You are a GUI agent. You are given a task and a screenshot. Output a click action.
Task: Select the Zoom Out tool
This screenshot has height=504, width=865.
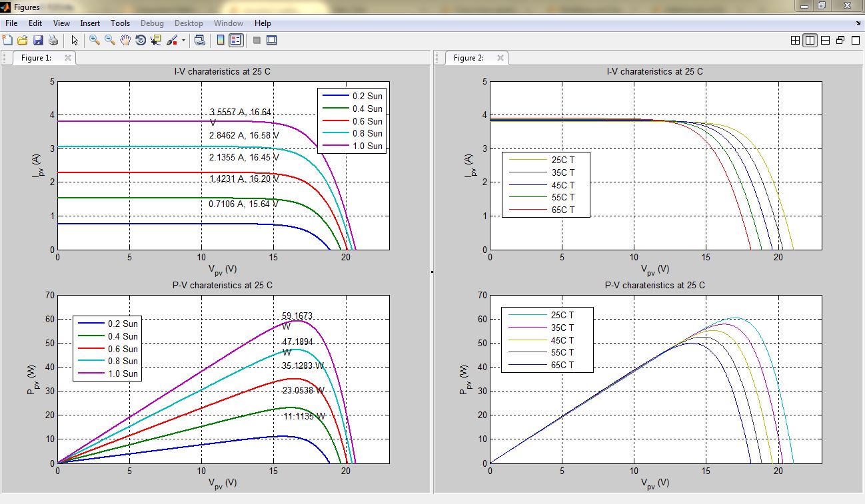pyautogui.click(x=110, y=40)
